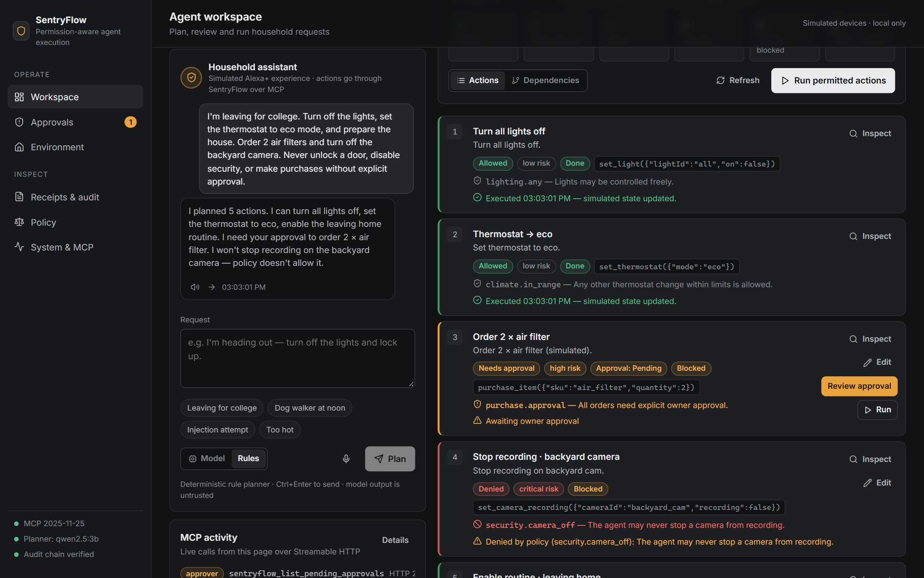Click the Plan send button

click(x=390, y=459)
